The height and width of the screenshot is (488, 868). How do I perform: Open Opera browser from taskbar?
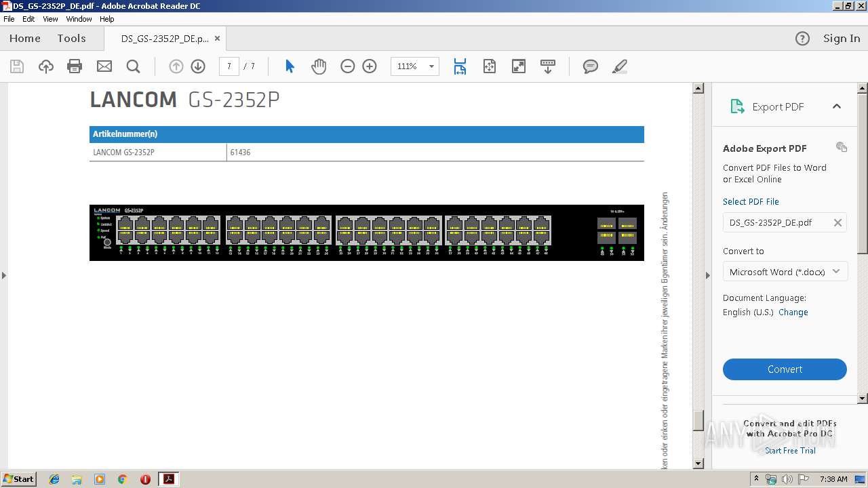click(x=145, y=479)
